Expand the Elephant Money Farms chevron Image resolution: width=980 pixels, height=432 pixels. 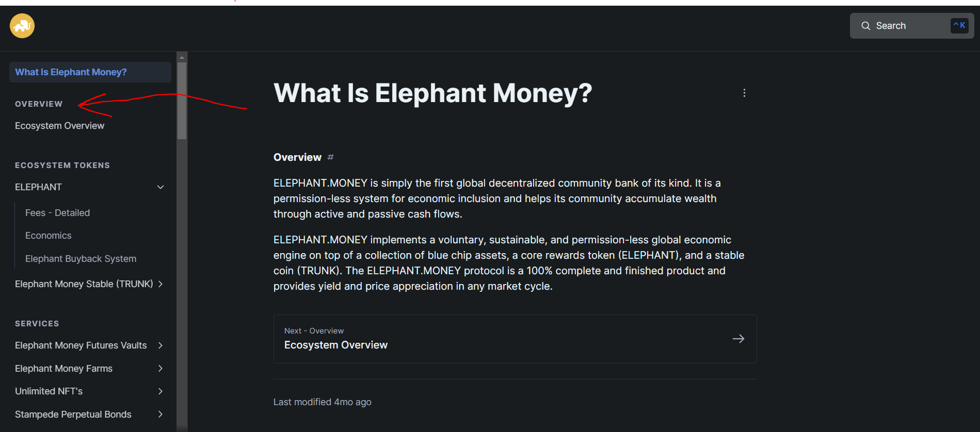160,369
